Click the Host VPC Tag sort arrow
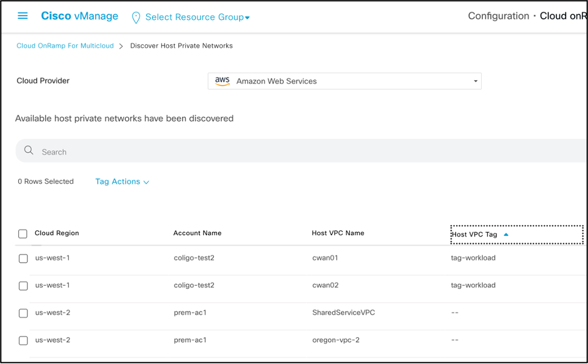 (x=506, y=235)
